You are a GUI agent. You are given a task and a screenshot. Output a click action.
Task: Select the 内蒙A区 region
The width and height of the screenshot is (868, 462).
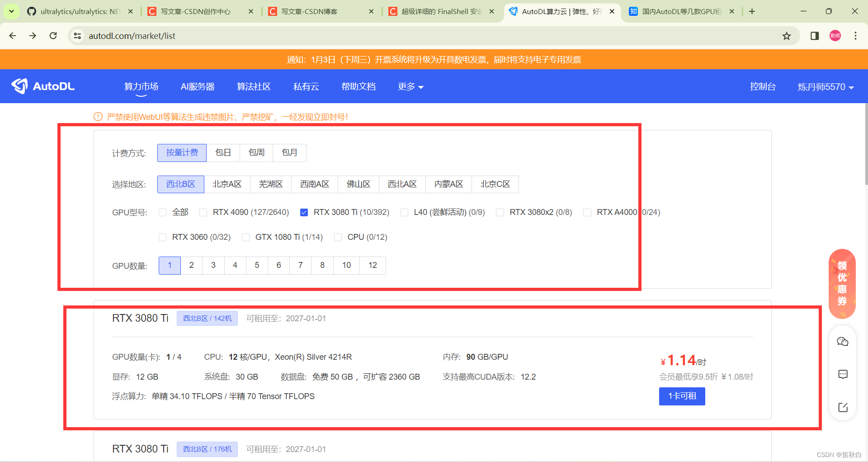point(448,184)
